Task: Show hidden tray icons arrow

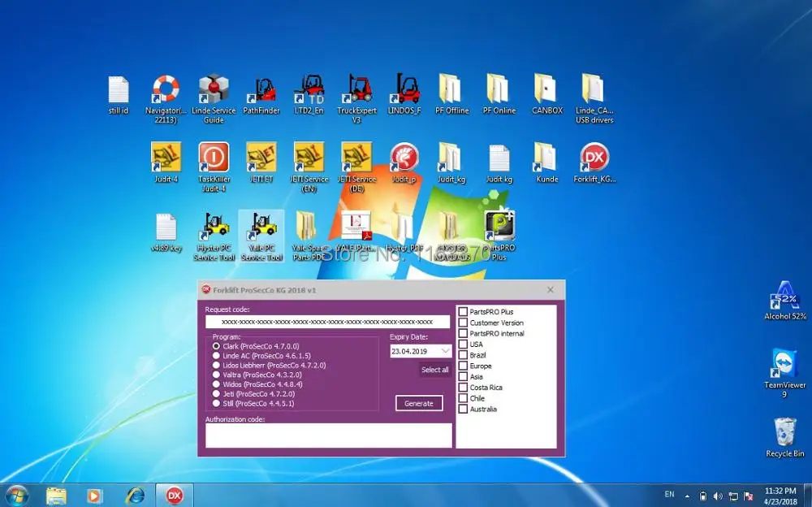Action: point(687,496)
